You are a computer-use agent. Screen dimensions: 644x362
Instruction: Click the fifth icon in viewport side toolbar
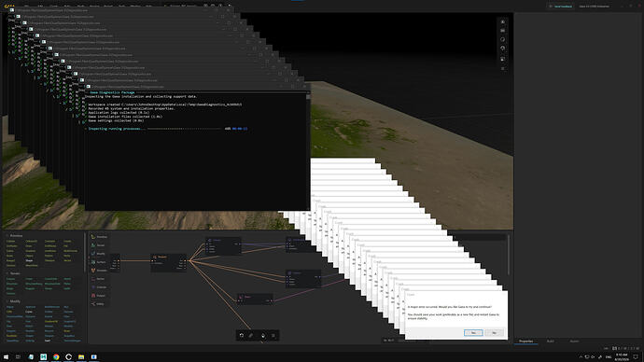point(503,59)
